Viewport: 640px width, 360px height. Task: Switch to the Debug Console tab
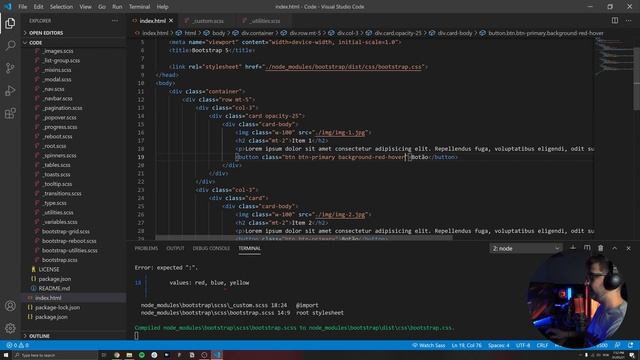point(211,248)
